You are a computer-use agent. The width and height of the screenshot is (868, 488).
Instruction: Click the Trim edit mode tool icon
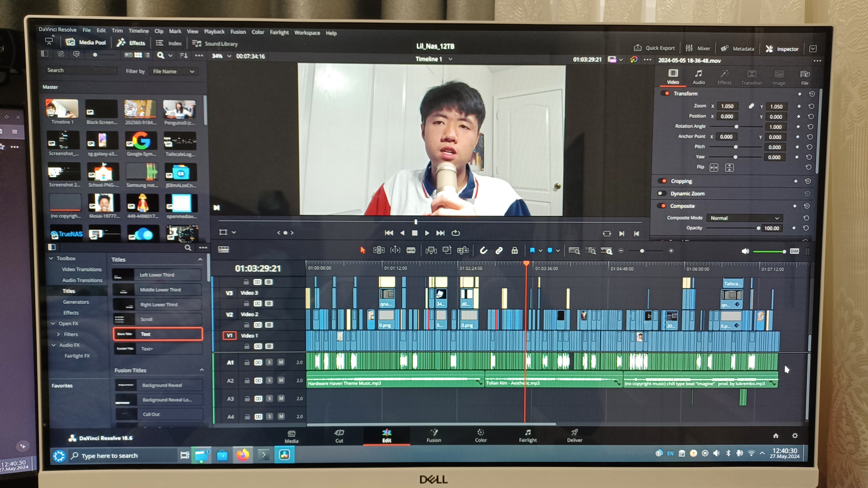tap(379, 250)
